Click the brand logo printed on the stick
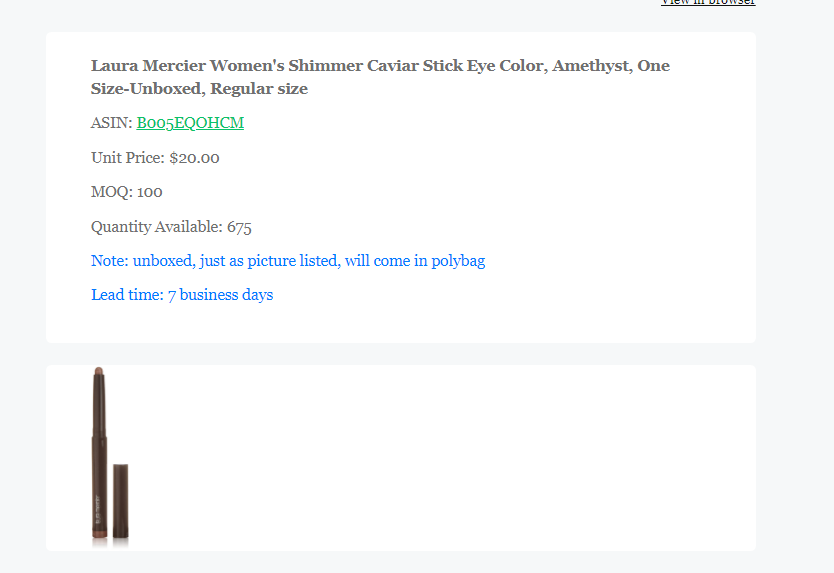 point(97,509)
